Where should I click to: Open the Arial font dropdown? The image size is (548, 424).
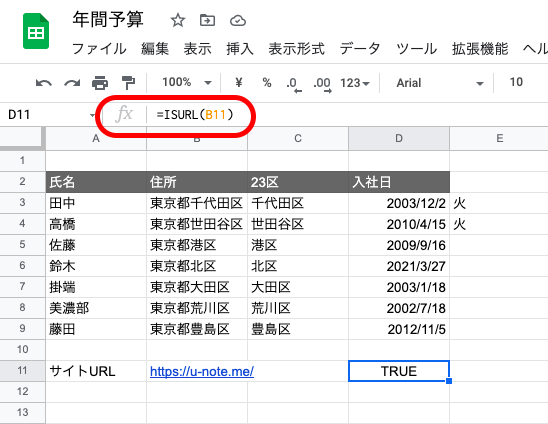[x=440, y=83]
